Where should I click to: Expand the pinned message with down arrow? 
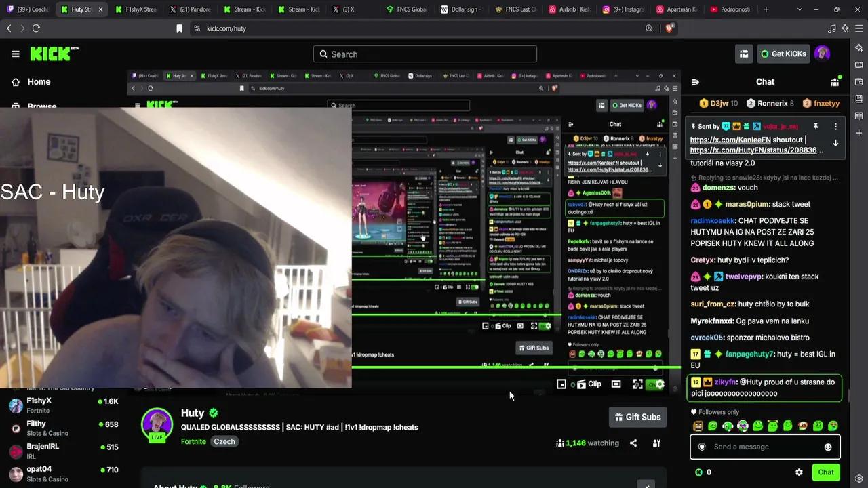pos(835,144)
